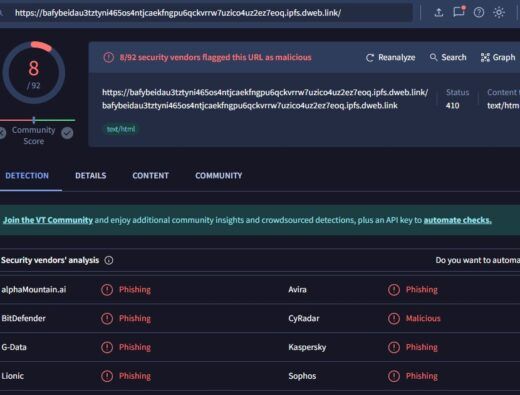Toggle the theme sun icon
Viewport: 520px width, 395px height.
click(499, 13)
